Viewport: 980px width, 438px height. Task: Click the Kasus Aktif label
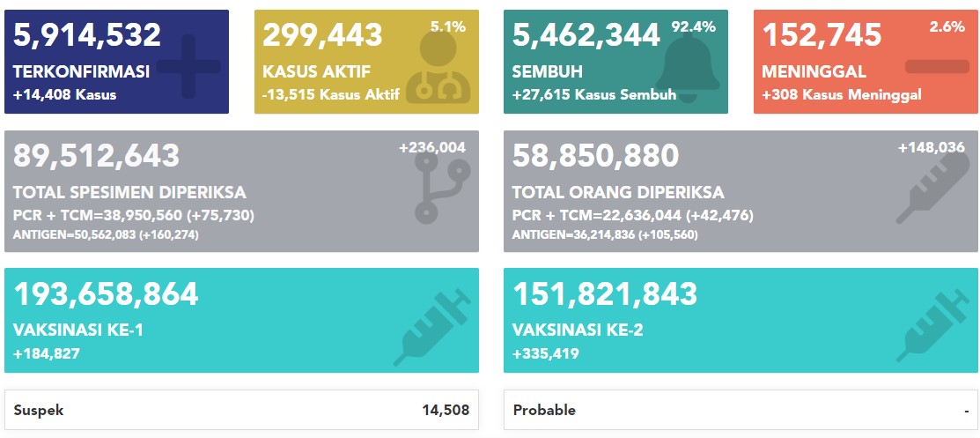316,71
